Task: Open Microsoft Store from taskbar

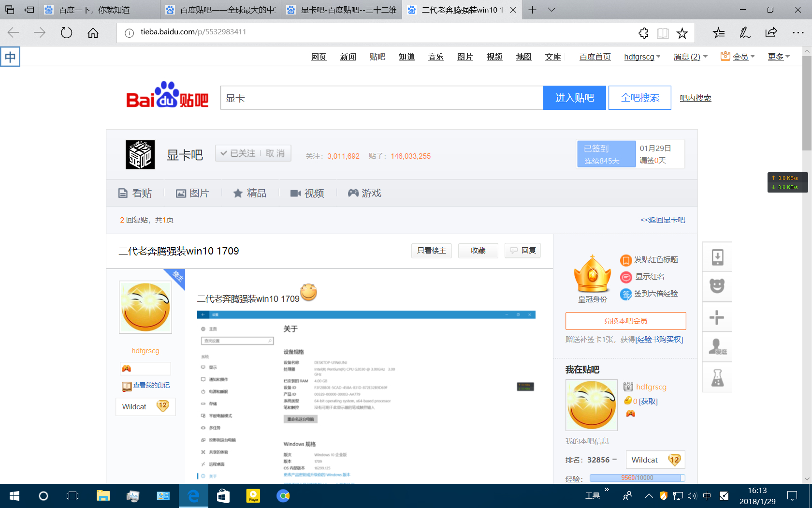Action: pyautogui.click(x=223, y=496)
